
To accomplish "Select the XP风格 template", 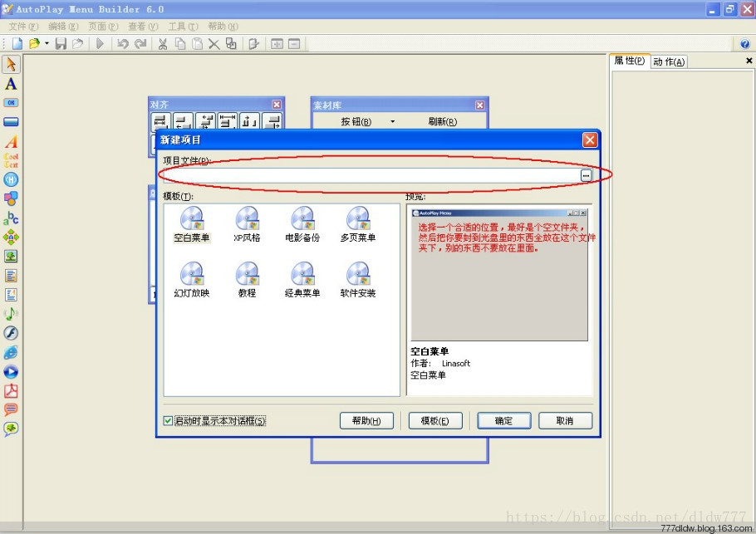I will (x=247, y=224).
